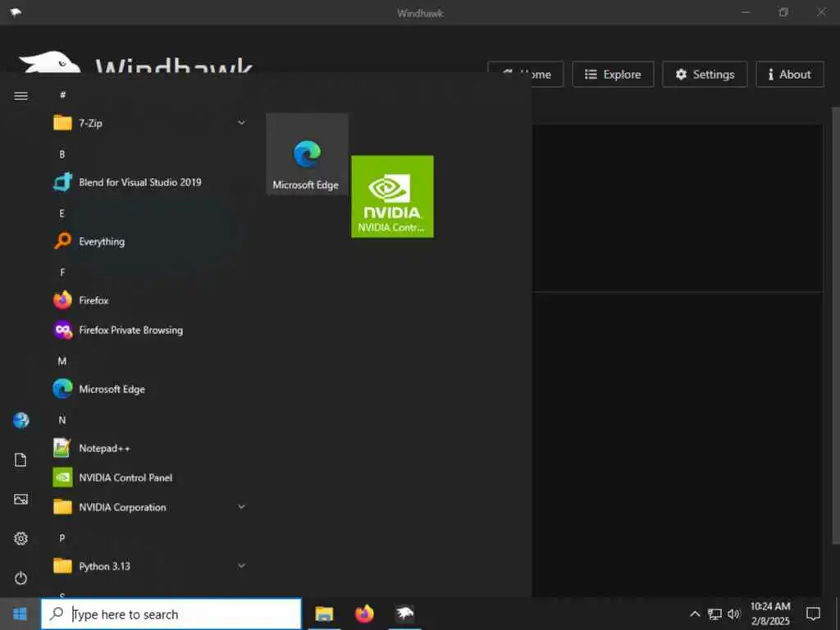This screenshot has height=630, width=840.
Task: Open the 7-Zip folder icon
Action: click(62, 123)
